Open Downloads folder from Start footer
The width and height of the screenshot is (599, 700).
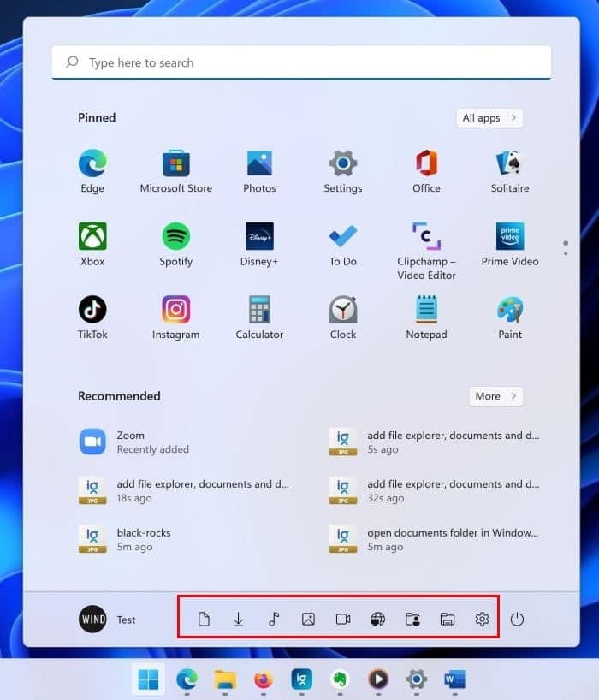click(x=239, y=620)
